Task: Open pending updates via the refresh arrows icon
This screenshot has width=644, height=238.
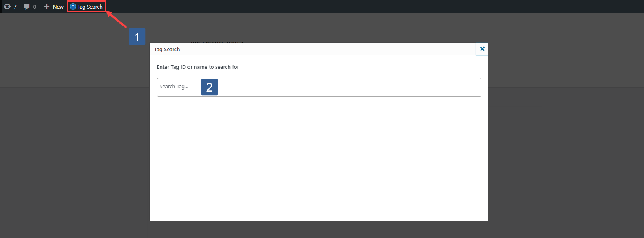Action: coord(6,6)
